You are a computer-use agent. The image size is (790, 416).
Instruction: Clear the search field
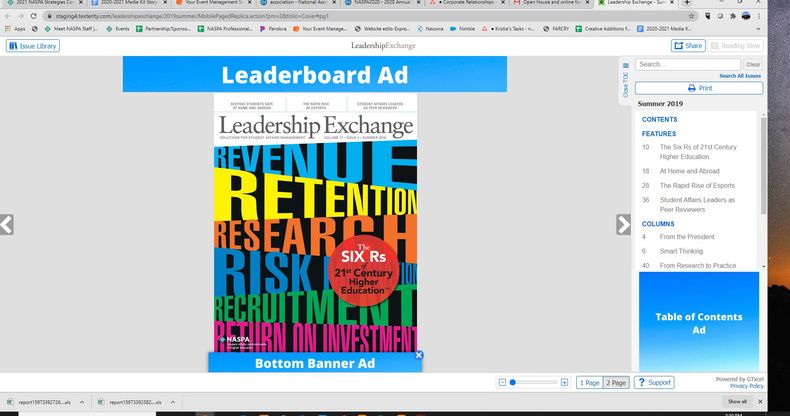753,64
